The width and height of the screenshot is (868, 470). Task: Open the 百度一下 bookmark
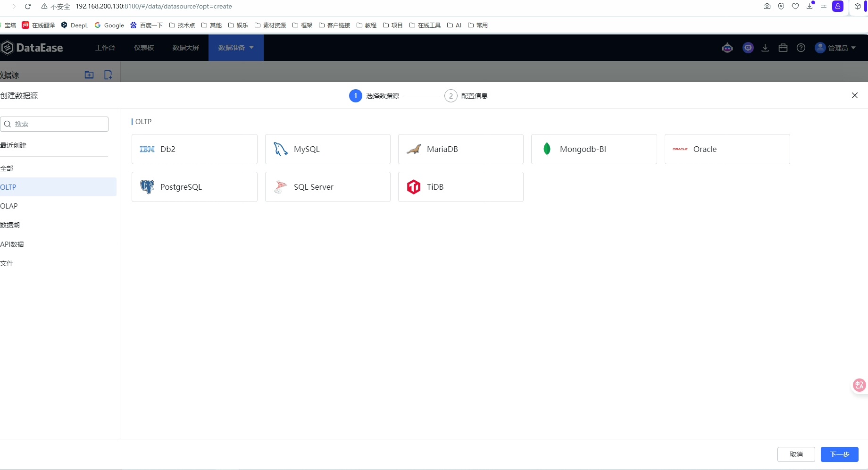(147, 25)
